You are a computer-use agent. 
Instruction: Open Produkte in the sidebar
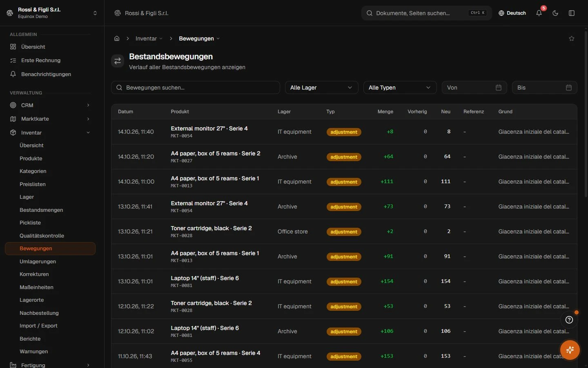tap(31, 158)
